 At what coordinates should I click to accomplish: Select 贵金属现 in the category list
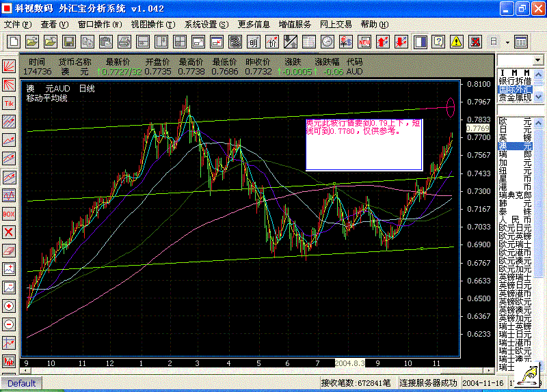click(515, 98)
